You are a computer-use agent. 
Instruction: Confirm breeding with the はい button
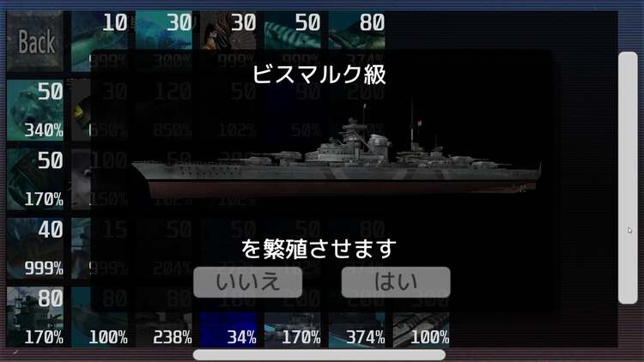tap(396, 282)
